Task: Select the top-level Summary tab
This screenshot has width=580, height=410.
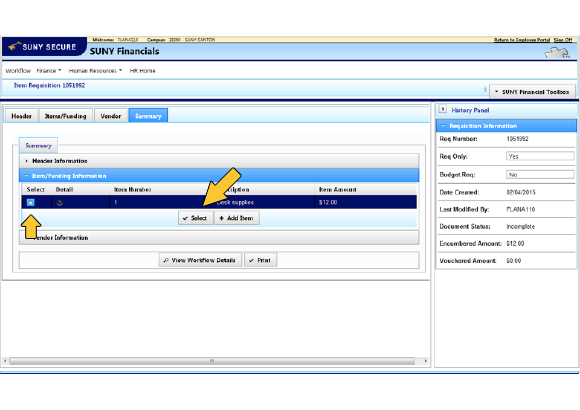Action: pos(148,116)
